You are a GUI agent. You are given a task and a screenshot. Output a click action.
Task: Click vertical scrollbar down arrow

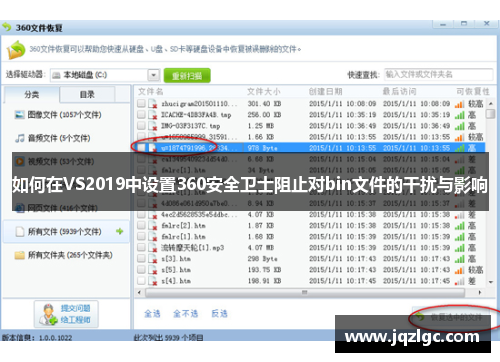(491, 282)
